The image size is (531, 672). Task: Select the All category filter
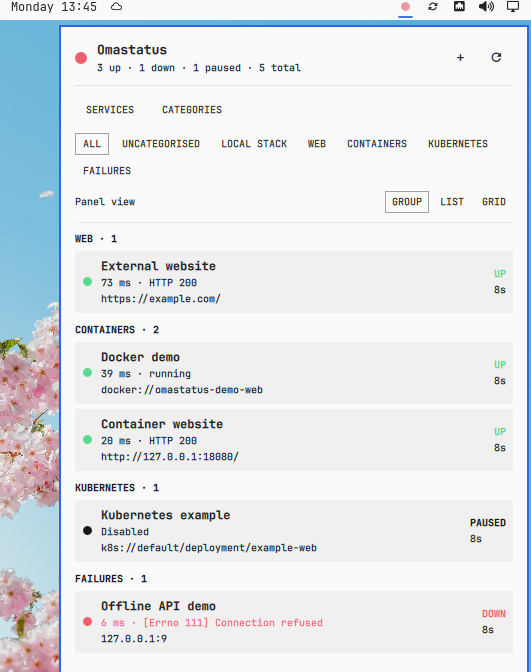click(92, 144)
